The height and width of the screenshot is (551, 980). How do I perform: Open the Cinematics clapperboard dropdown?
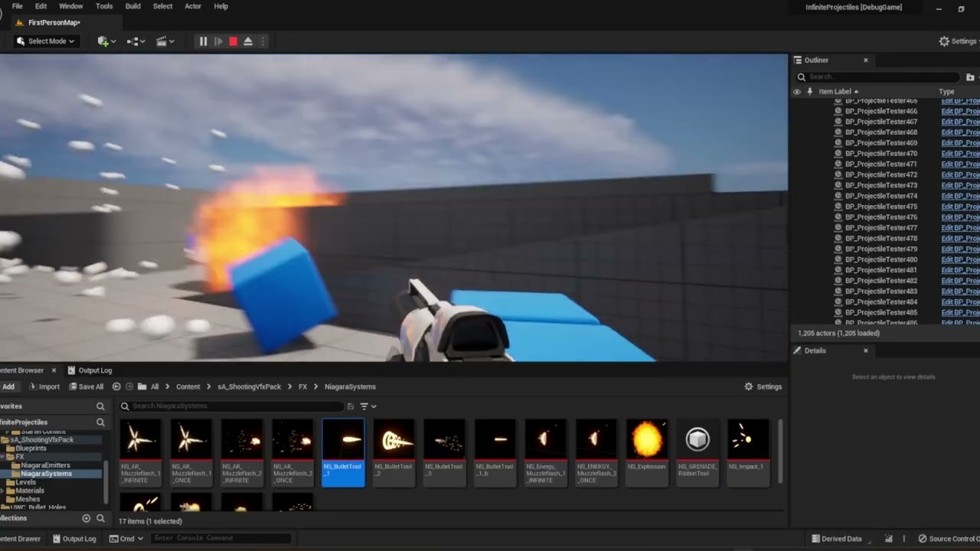[x=165, y=41]
